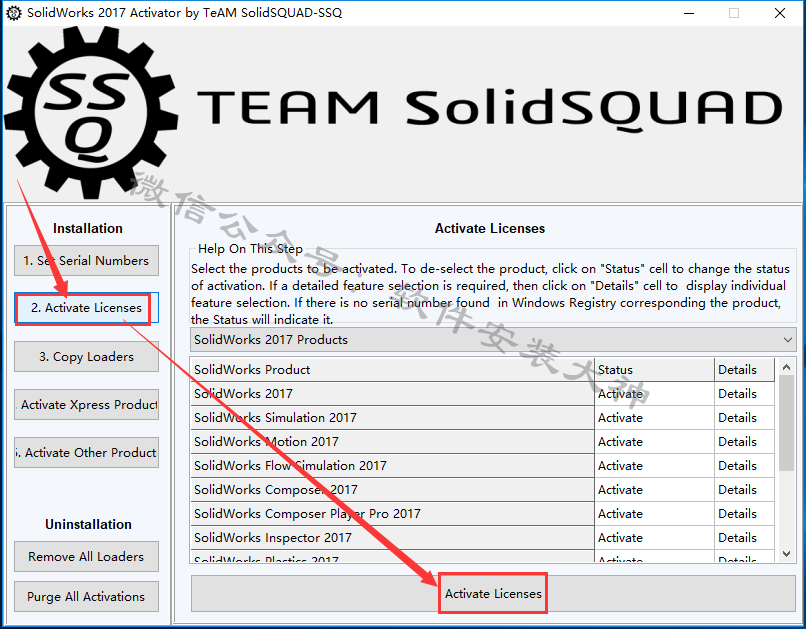This screenshot has width=806, height=629.
Task: Select the SolidWorks 2017 product row
Action: click(392, 394)
